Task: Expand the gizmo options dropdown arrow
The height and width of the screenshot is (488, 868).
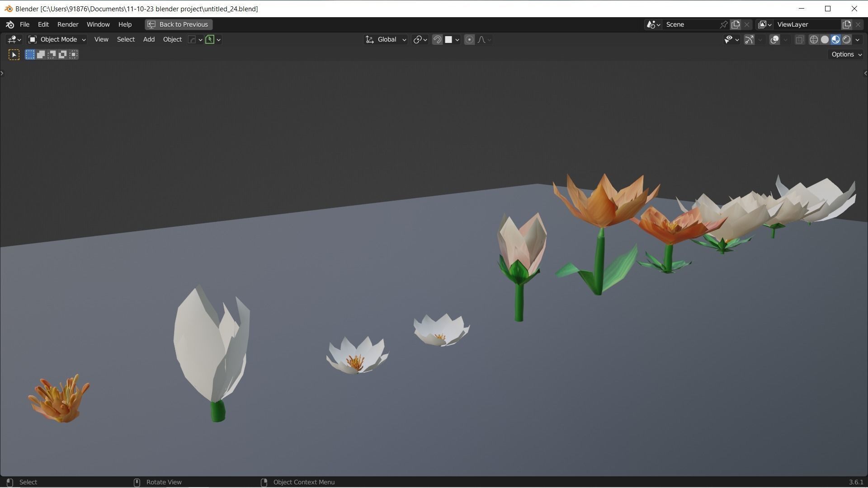Action: coord(760,40)
